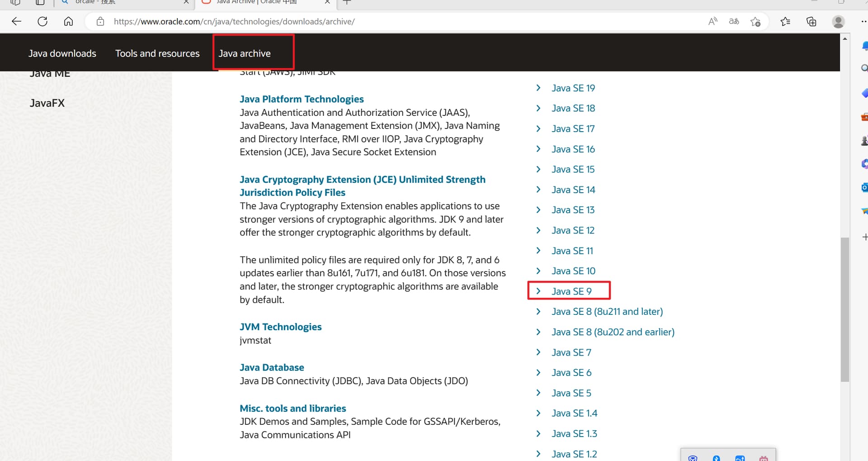Image resolution: width=868 pixels, height=461 pixels.
Task: Open the Java SE 16 archive link
Action: [573, 149]
